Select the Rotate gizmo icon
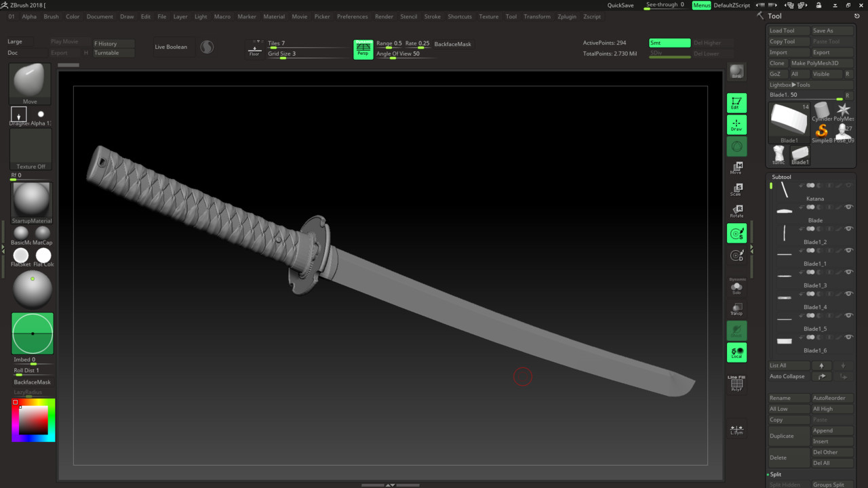The width and height of the screenshot is (868, 488). pos(736,211)
